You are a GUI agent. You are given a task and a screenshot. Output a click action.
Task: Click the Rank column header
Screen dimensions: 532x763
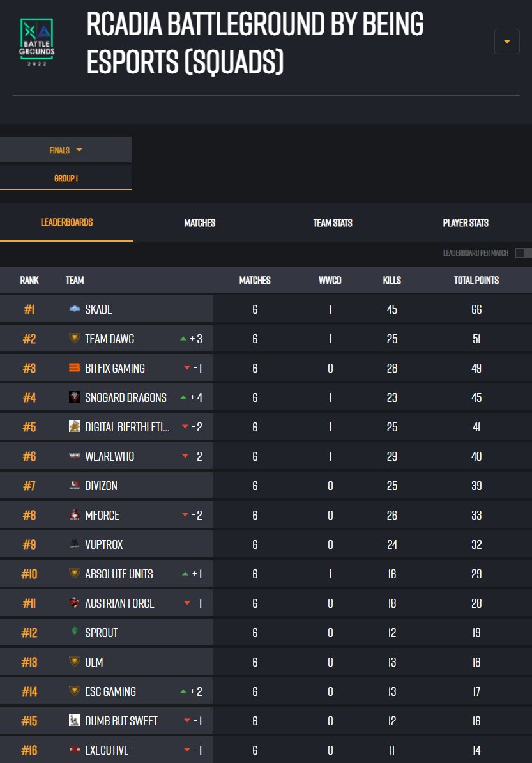(29, 281)
